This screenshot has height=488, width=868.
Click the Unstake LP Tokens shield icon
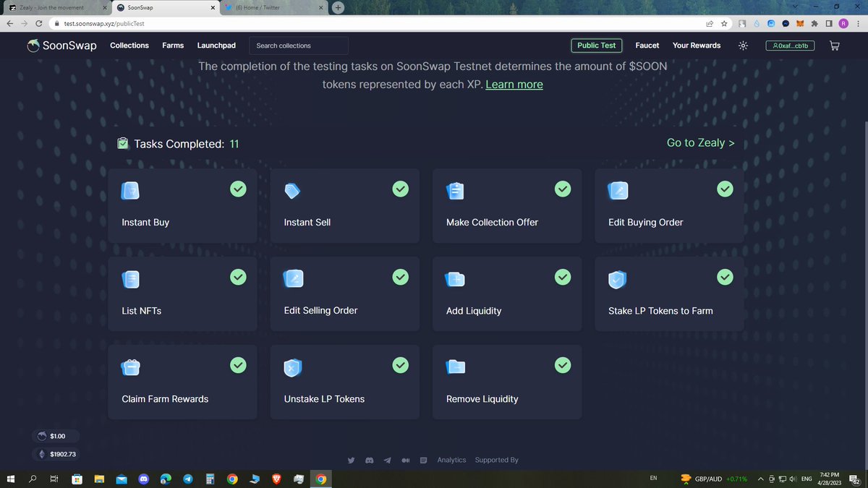coord(292,367)
